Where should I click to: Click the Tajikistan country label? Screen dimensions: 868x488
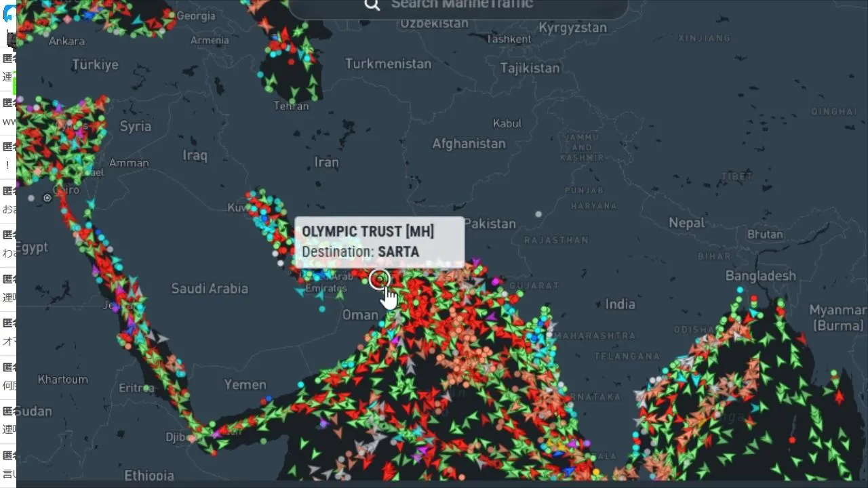point(530,68)
